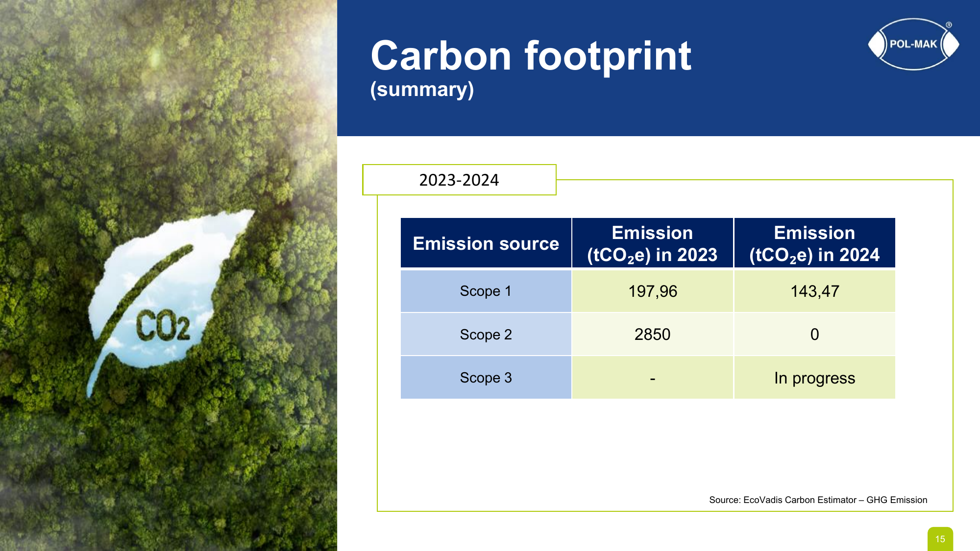Select the 'Carbon footprint' title

531,56
